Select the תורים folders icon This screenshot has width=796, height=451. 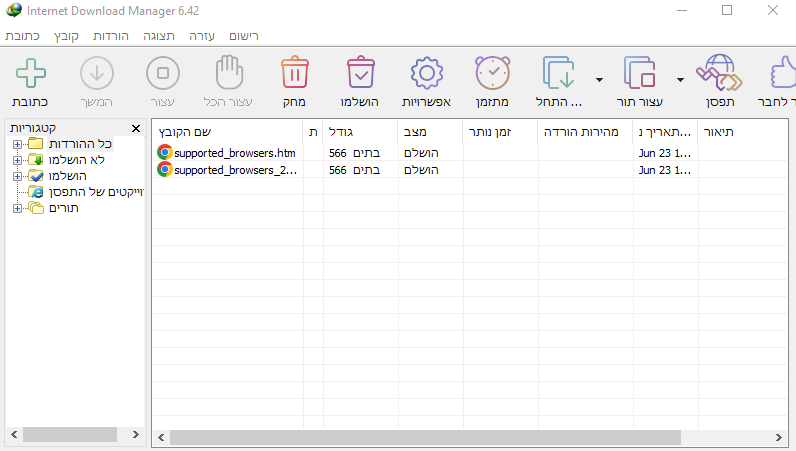36,208
